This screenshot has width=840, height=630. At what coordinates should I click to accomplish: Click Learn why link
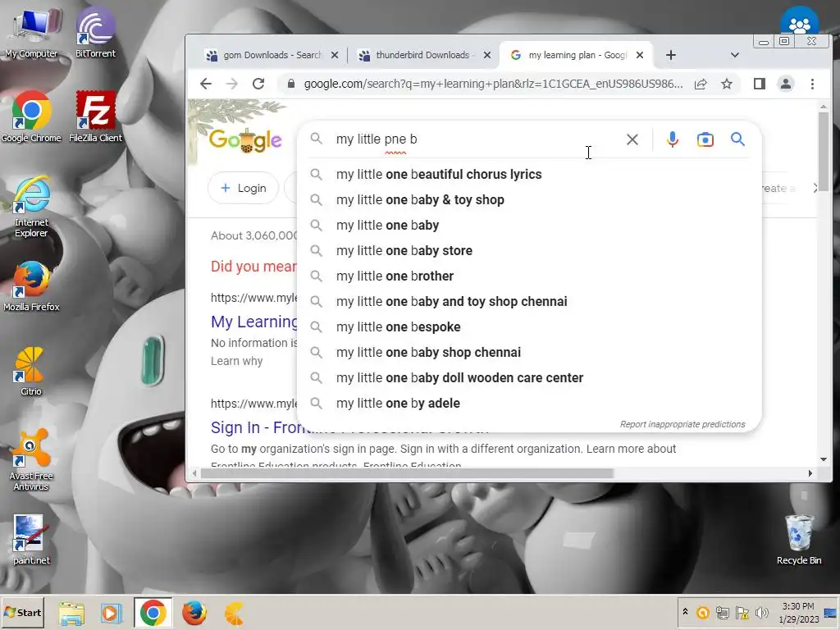[236, 361]
